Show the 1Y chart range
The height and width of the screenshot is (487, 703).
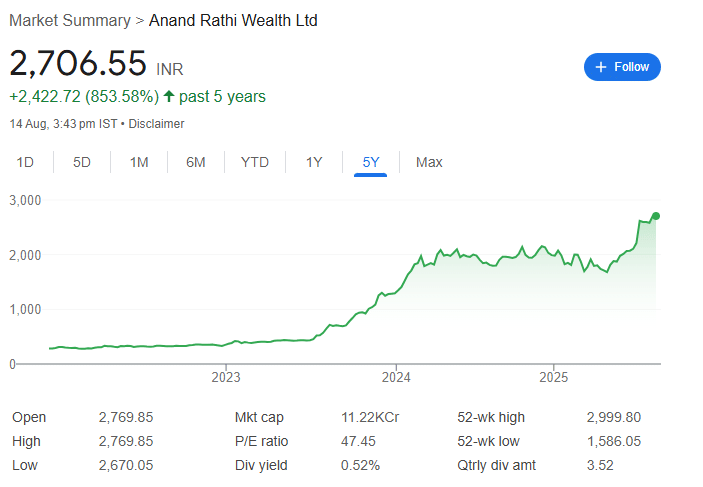[314, 162]
